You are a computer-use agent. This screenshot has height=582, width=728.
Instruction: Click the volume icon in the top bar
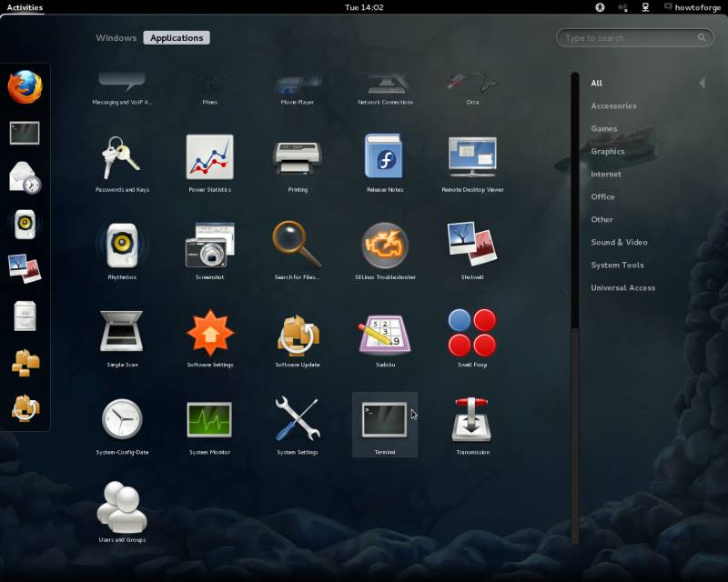623,7
